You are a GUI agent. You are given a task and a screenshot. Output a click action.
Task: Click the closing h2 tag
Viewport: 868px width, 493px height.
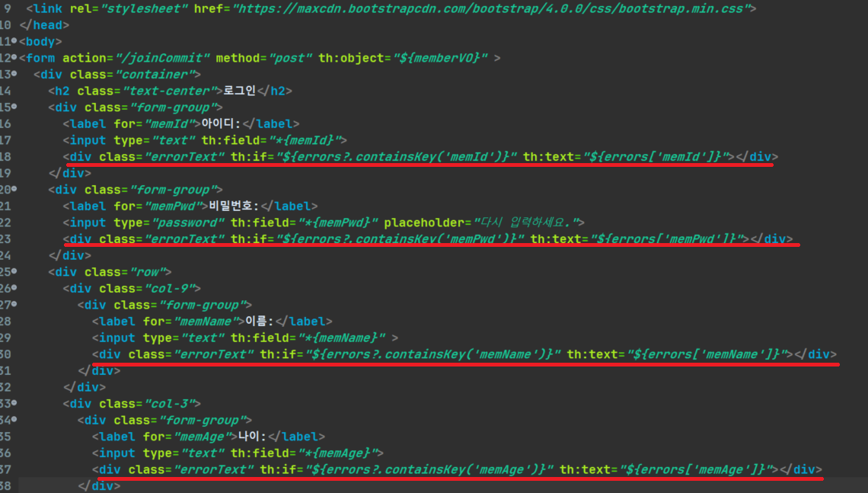(x=275, y=91)
